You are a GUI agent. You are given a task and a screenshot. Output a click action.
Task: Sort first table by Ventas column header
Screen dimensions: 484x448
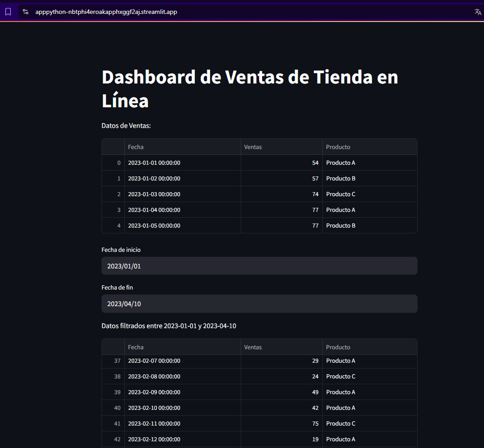tap(282, 147)
